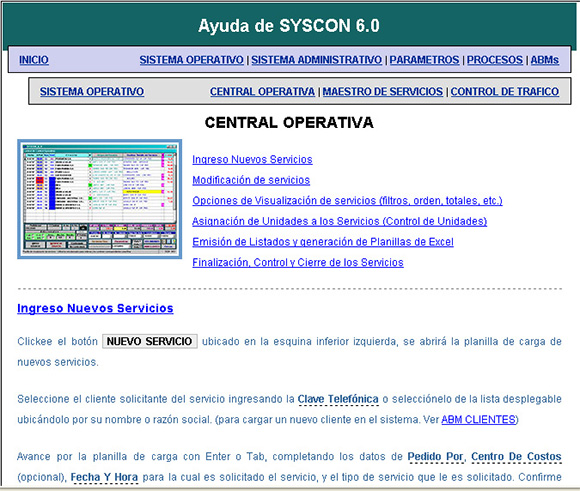Screen dimensions: 580x491
Task: Follow the Modificación de servicios link
Action: 251,180
